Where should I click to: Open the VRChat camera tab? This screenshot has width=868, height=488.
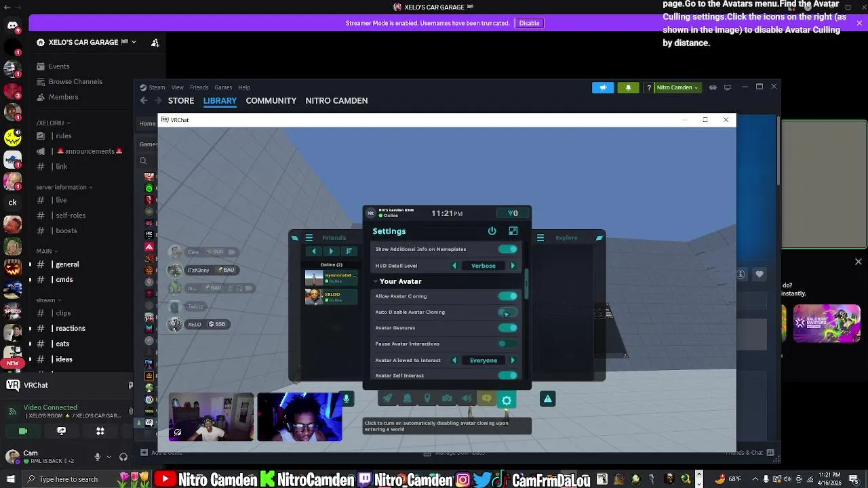(447, 399)
